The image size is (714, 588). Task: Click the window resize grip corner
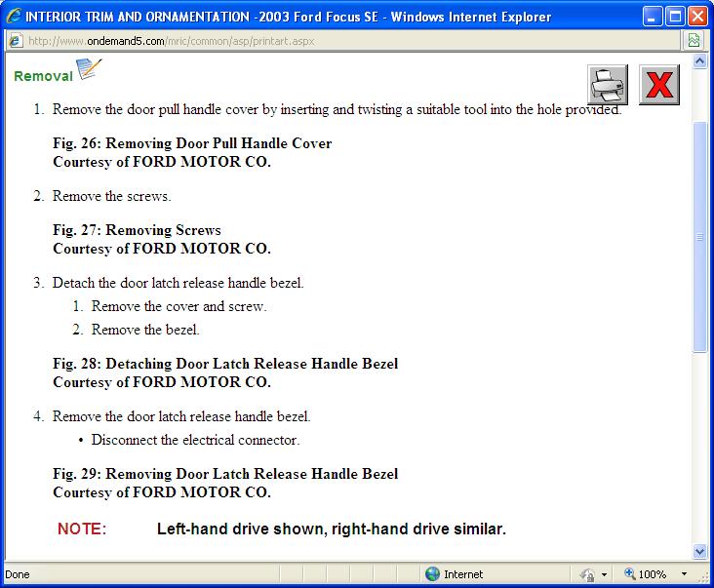pos(703,576)
